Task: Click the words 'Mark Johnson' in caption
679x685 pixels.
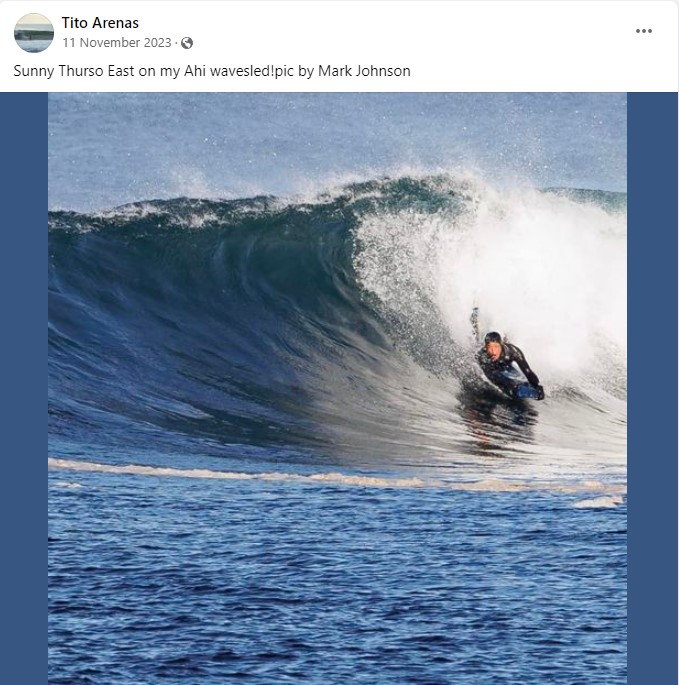Action: coord(364,71)
